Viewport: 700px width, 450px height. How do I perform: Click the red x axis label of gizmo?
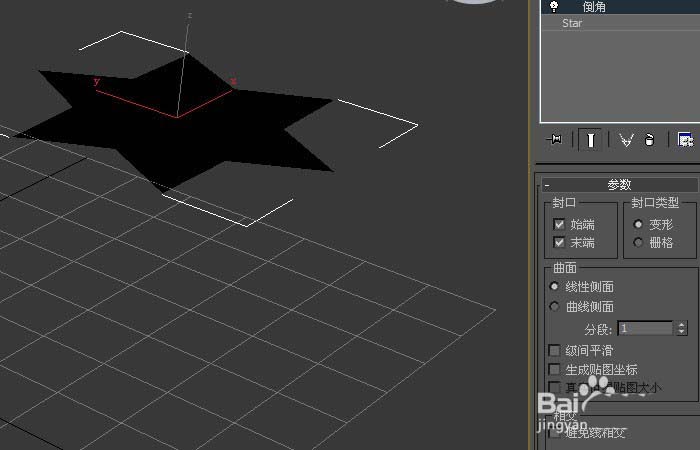[233, 81]
